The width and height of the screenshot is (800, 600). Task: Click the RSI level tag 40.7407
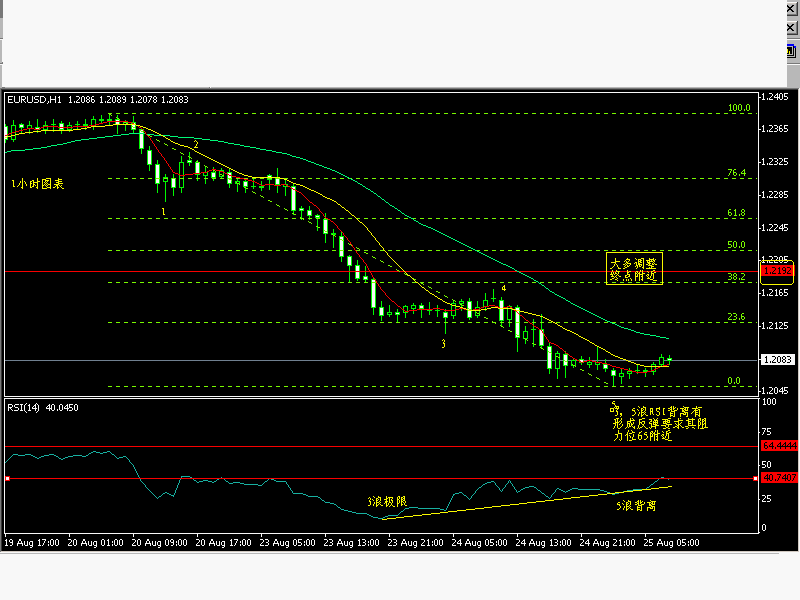click(779, 478)
